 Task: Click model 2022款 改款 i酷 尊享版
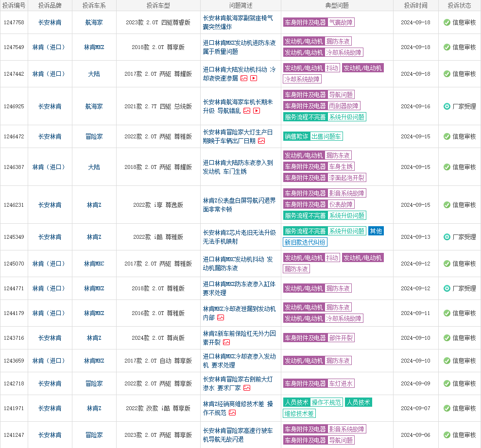pyautogui.click(x=158, y=408)
